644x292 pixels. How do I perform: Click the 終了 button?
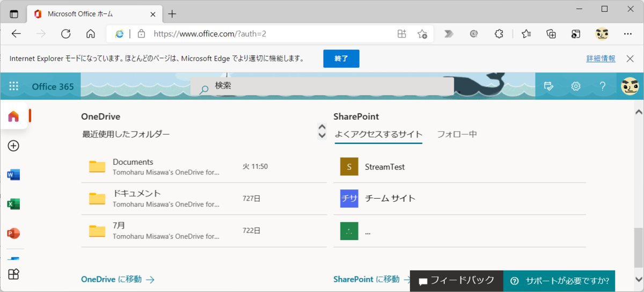341,59
